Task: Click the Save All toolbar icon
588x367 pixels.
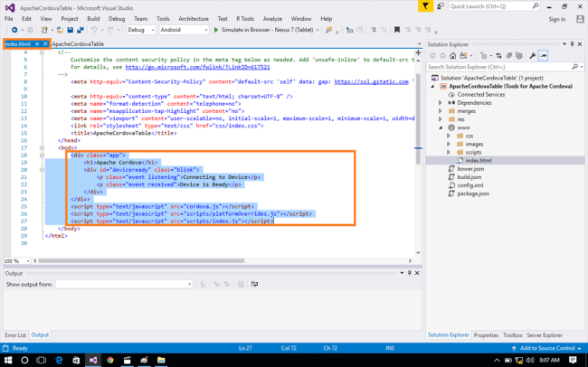Action: coord(81,30)
